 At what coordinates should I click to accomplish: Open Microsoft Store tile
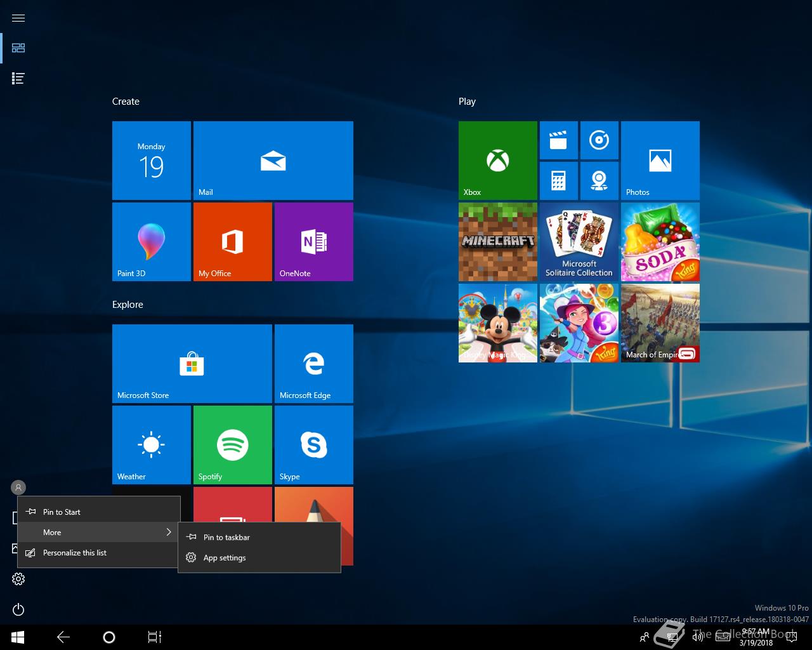tap(192, 364)
